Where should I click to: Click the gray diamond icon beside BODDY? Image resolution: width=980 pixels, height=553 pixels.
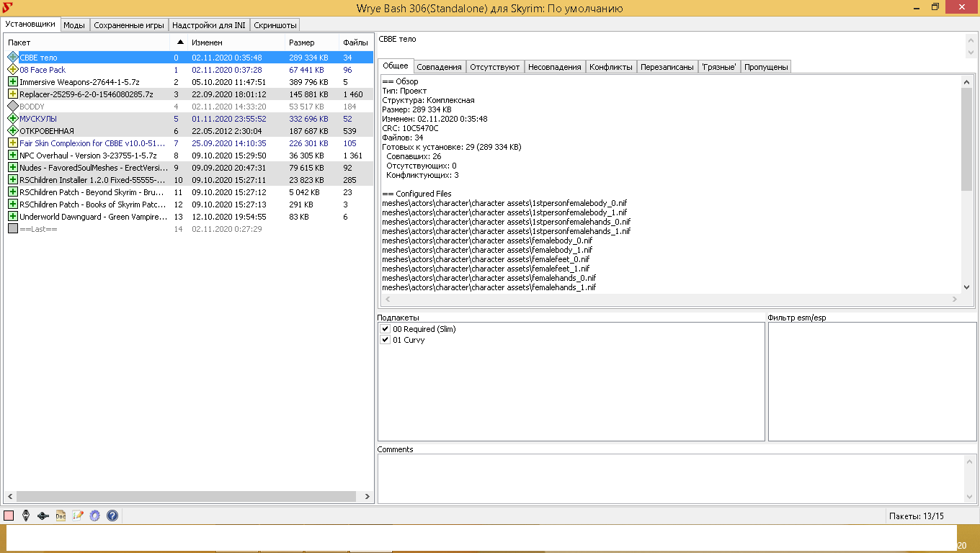(12, 107)
